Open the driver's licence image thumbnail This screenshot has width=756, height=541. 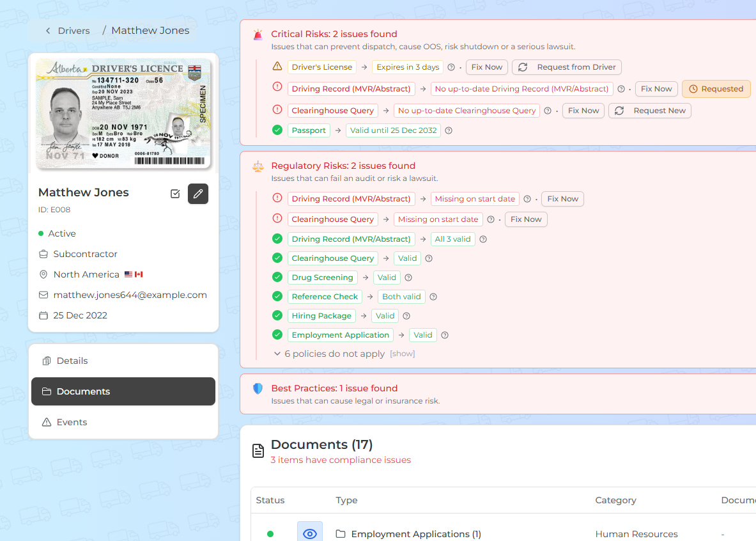click(123, 114)
